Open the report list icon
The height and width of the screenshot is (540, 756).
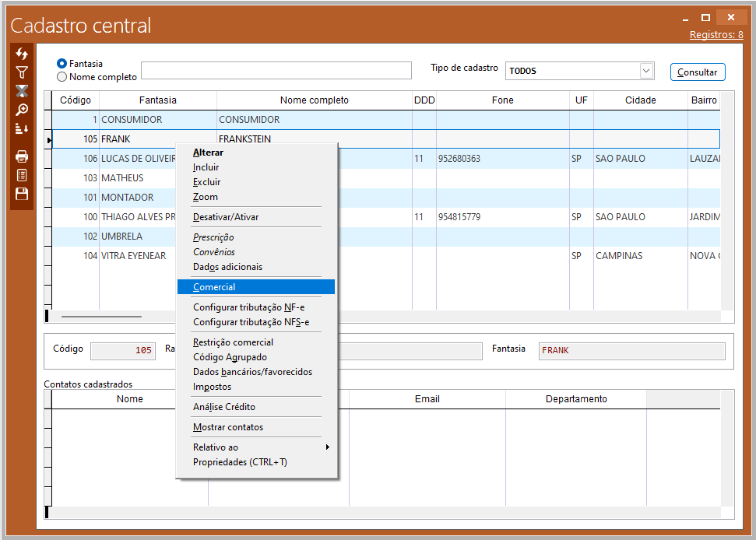click(x=22, y=175)
